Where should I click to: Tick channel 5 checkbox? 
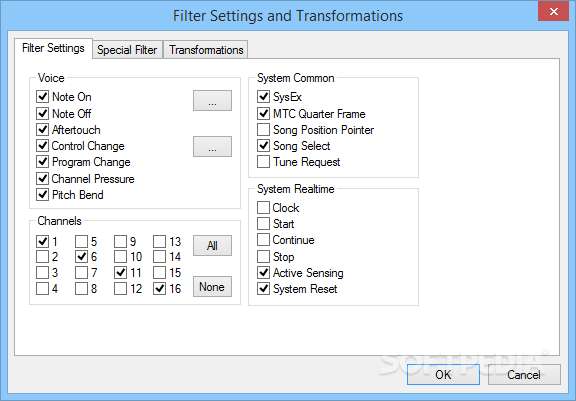point(82,241)
